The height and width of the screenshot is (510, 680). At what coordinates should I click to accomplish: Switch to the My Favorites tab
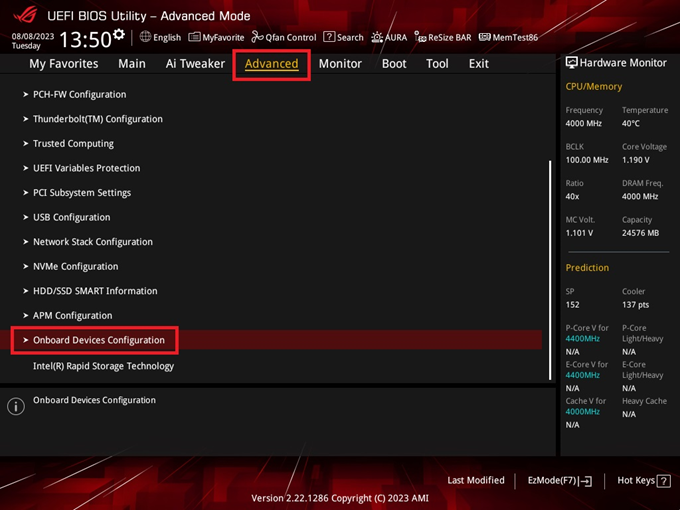coord(64,64)
